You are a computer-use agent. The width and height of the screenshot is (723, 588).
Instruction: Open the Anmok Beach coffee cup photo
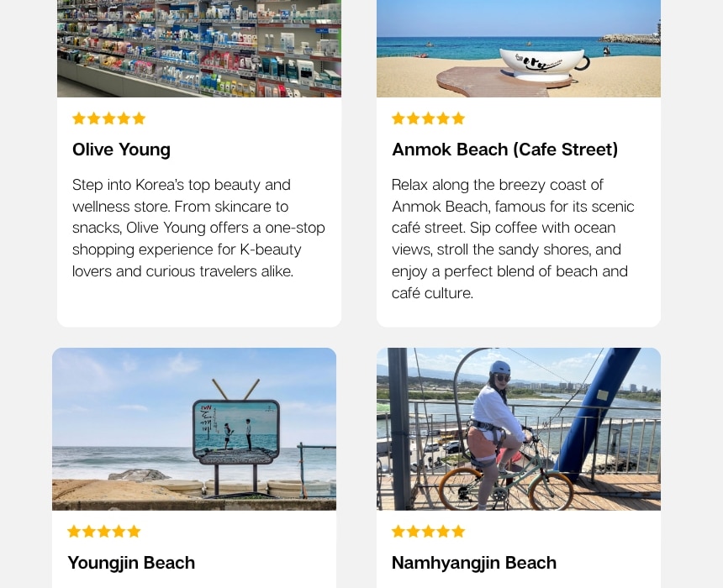(518, 49)
